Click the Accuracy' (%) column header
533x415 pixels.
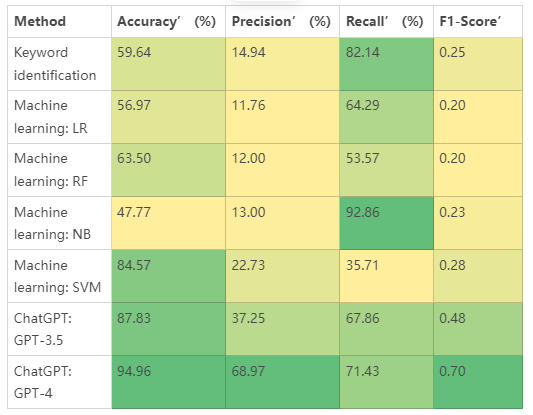pyautogui.click(x=168, y=21)
